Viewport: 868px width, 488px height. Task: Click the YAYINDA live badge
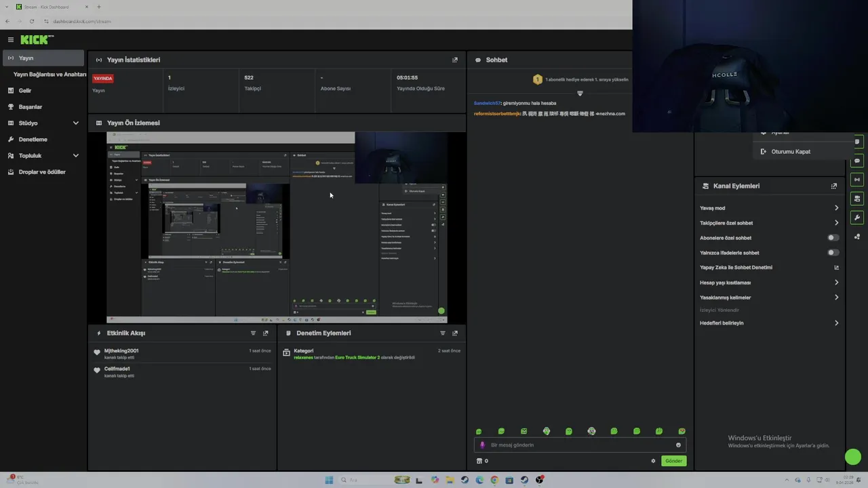point(103,78)
